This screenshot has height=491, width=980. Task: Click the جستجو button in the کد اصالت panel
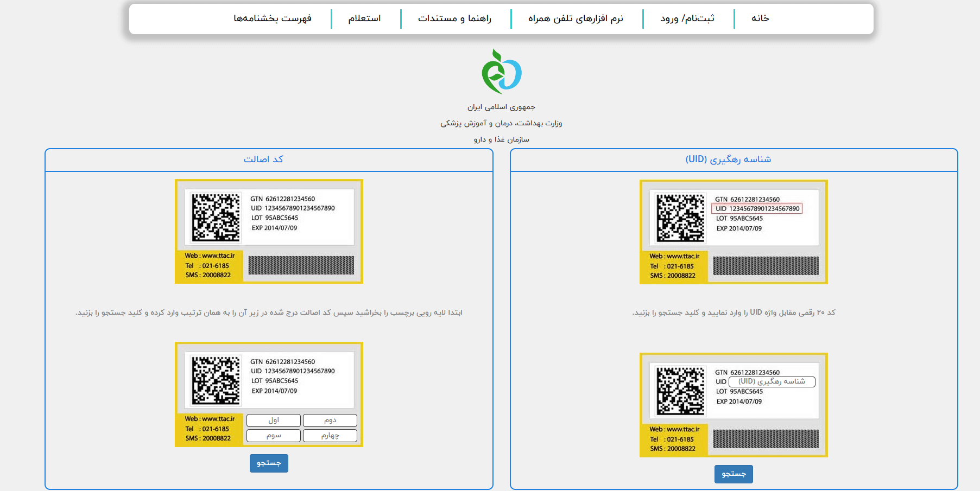[269, 463]
